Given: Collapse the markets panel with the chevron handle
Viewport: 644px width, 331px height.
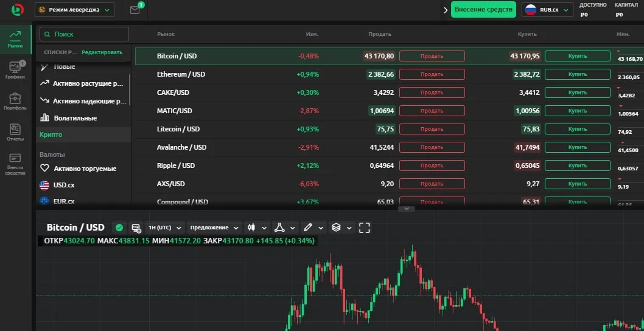Looking at the screenshot, I should 407,209.
